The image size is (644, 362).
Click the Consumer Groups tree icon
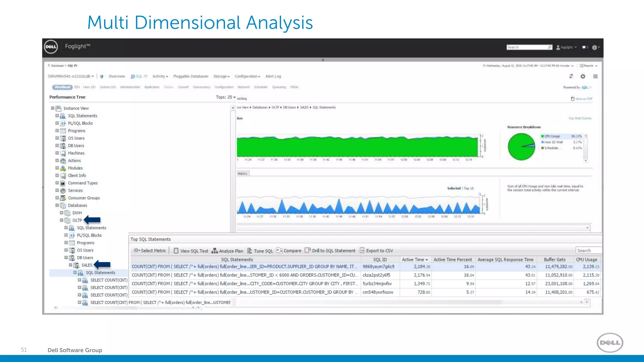pos(63,198)
